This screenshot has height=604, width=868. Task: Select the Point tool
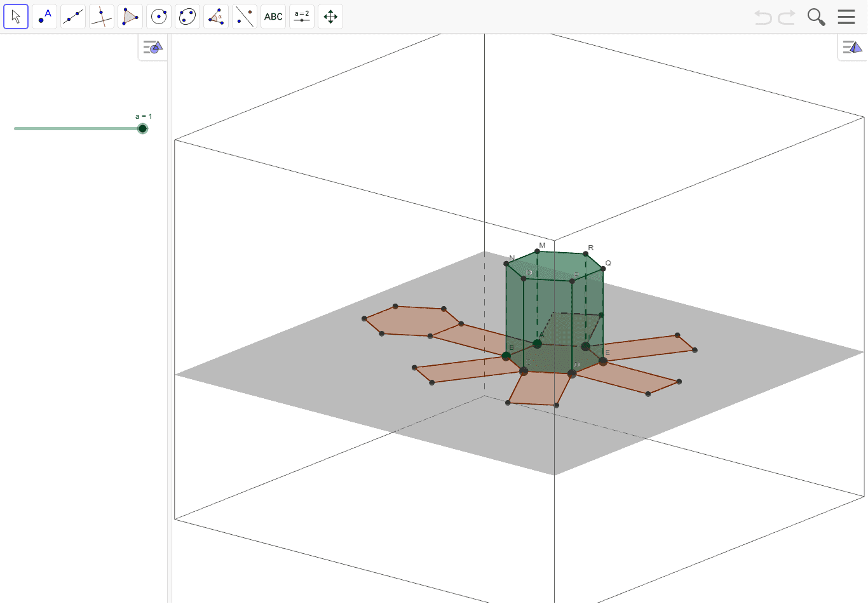[x=44, y=17]
